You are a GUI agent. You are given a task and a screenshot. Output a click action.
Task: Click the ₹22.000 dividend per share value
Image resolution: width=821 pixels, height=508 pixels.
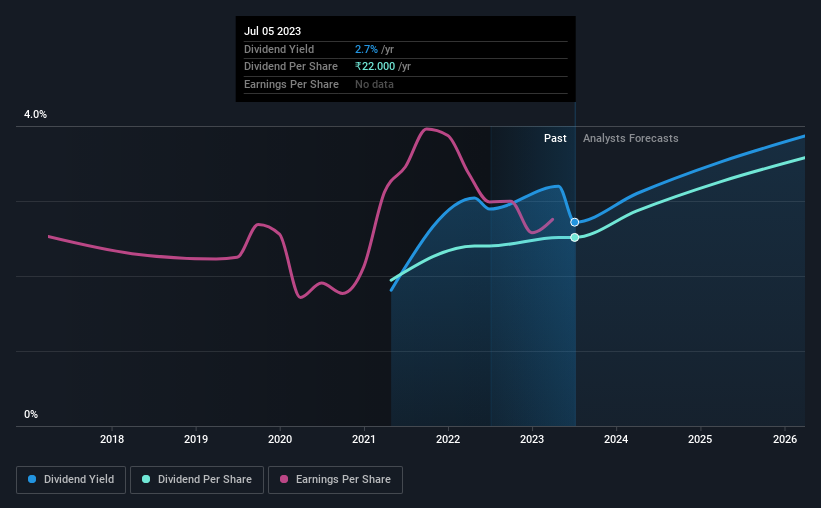coord(375,67)
